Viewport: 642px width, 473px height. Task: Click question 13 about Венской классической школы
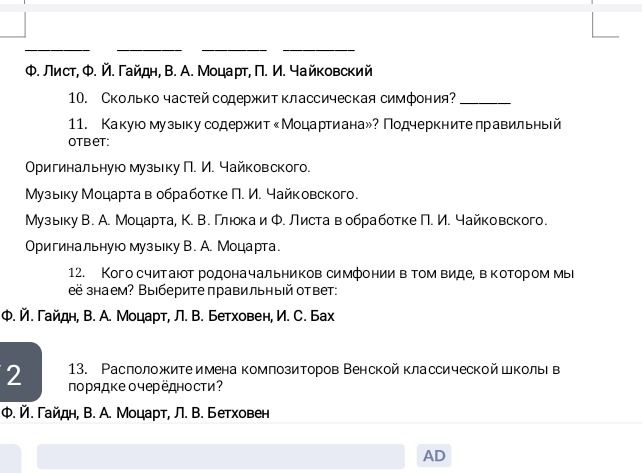click(x=314, y=377)
